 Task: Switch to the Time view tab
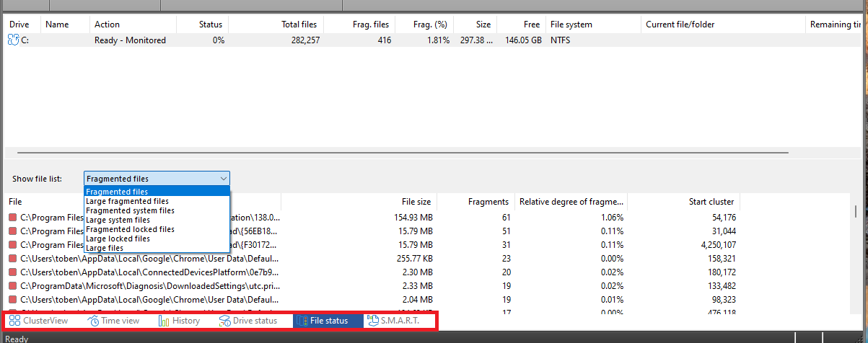tap(114, 321)
